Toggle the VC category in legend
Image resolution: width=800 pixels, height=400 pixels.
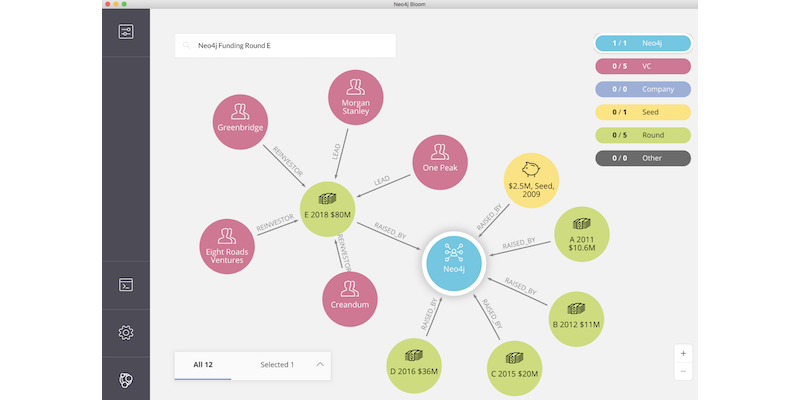[x=643, y=66]
